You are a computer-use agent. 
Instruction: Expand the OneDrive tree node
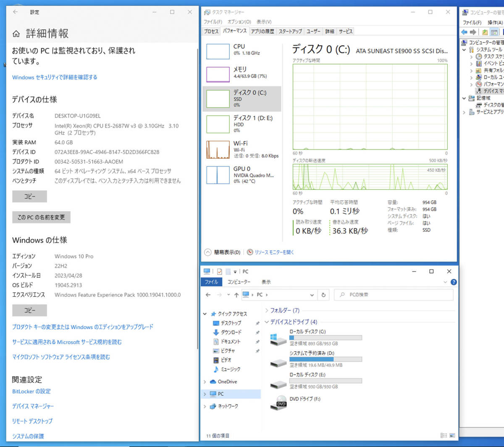[205, 382]
